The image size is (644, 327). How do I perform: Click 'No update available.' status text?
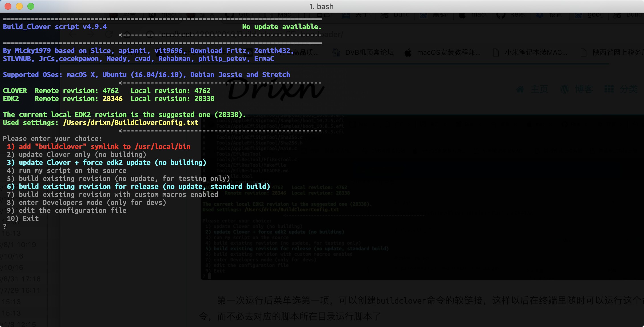coord(282,27)
